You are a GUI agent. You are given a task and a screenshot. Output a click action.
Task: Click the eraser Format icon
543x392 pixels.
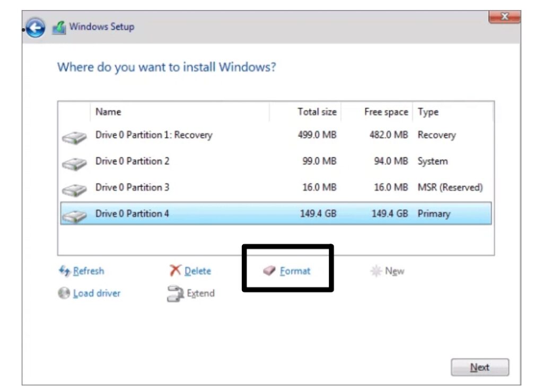point(269,271)
